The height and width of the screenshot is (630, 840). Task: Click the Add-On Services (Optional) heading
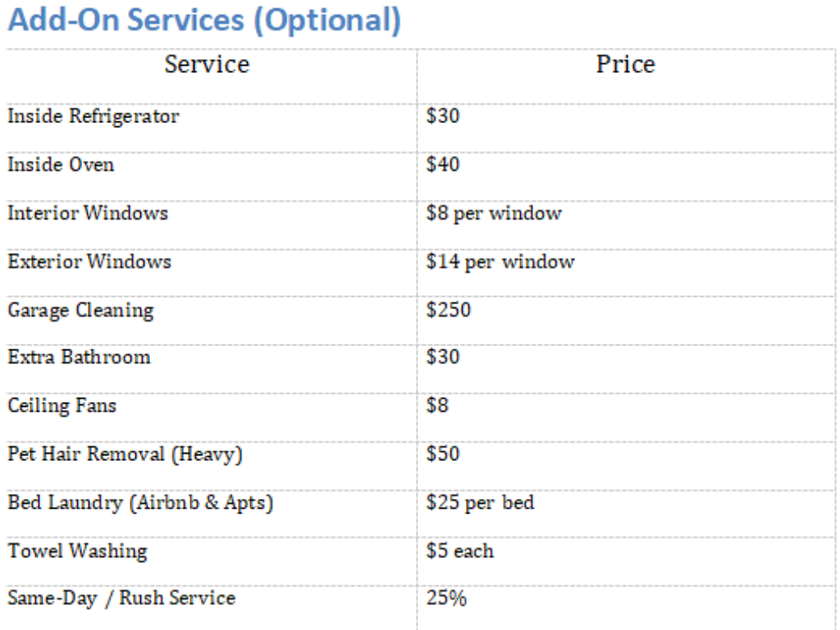[x=204, y=21]
